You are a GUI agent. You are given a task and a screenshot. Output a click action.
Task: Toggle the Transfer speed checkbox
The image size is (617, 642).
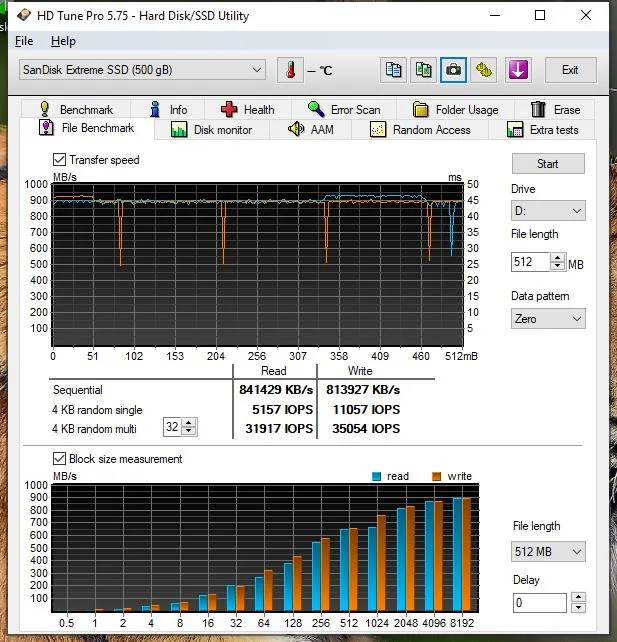[x=59, y=160]
